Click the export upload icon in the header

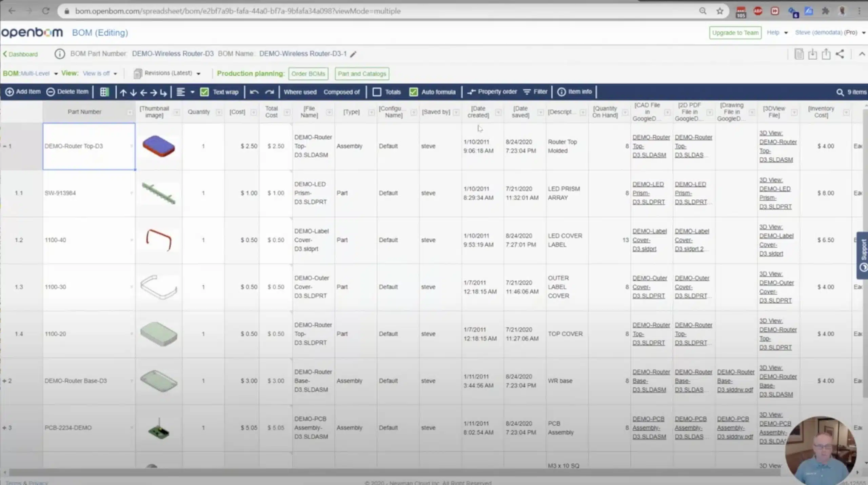(826, 54)
